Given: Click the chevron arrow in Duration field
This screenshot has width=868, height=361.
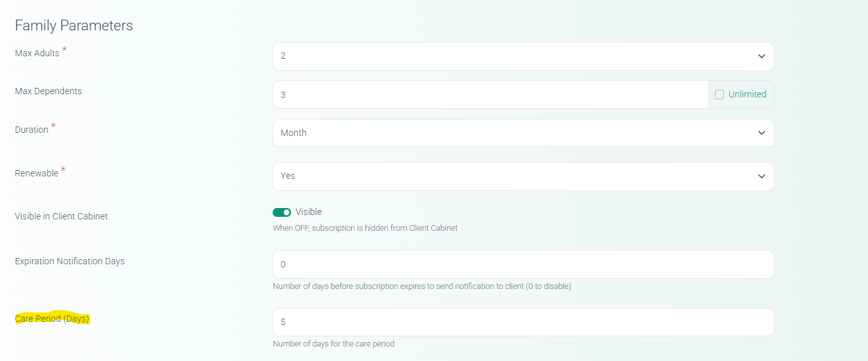Looking at the screenshot, I should (761, 133).
